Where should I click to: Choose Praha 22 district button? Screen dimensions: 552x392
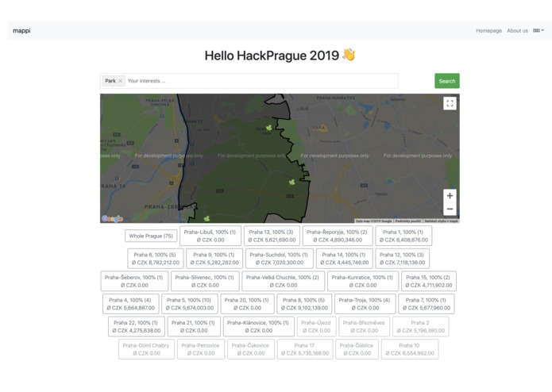[137, 327]
